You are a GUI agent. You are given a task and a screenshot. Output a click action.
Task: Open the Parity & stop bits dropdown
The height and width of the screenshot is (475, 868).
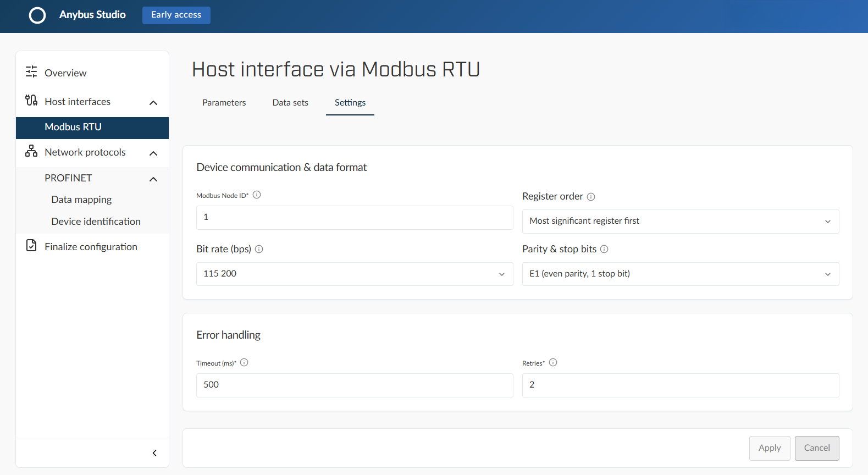[x=681, y=274]
